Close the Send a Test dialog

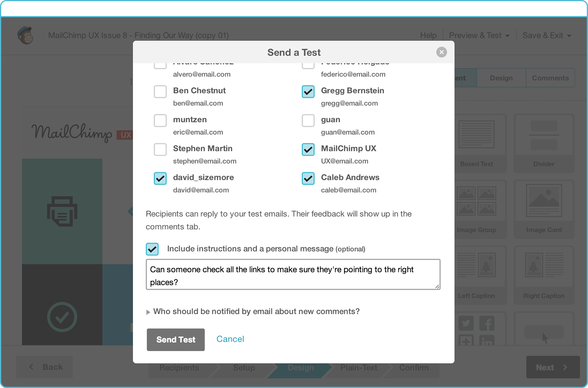coord(441,52)
